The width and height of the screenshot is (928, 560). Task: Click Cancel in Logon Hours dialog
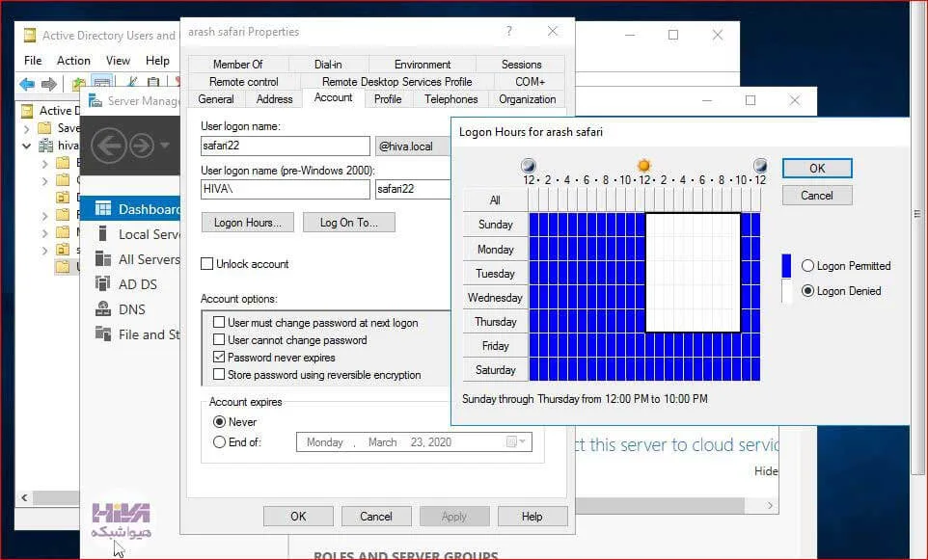tap(817, 195)
